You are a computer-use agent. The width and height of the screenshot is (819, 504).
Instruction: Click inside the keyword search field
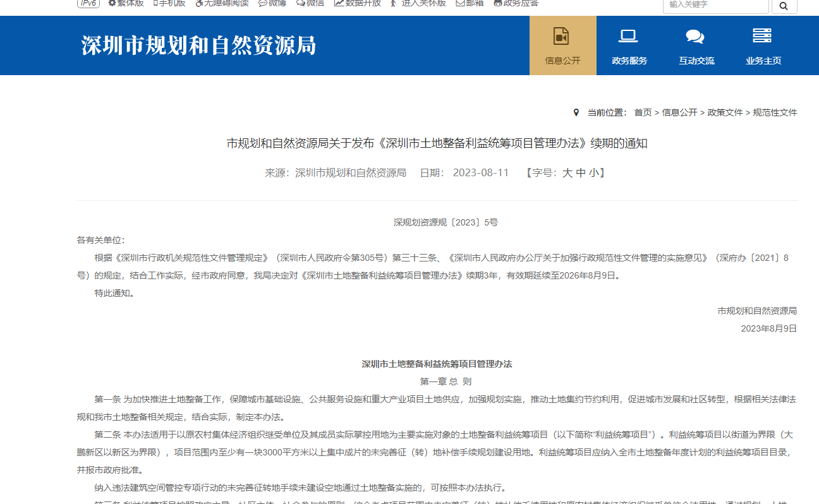click(x=715, y=5)
